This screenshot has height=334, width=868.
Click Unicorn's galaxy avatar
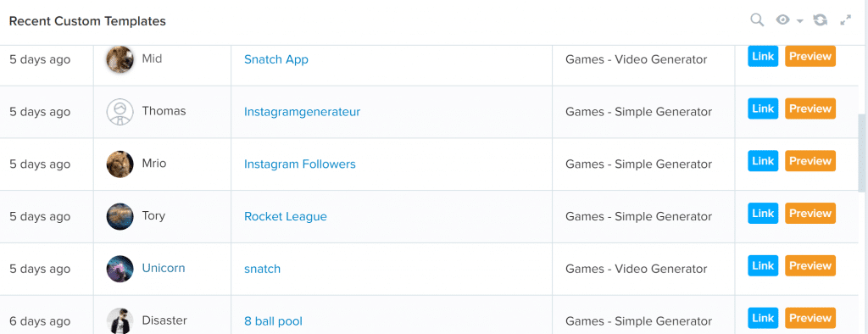pyautogui.click(x=120, y=269)
